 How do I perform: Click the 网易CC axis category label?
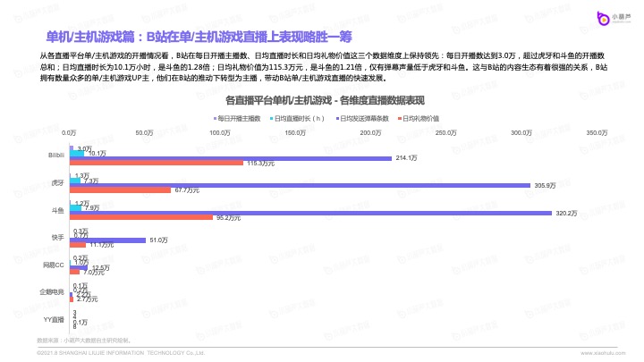(54, 265)
